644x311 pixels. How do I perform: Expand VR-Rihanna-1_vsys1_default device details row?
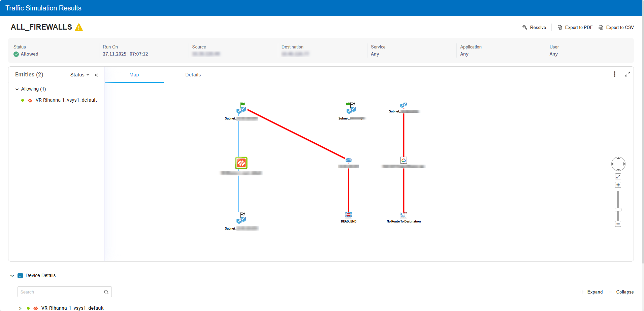click(x=20, y=308)
